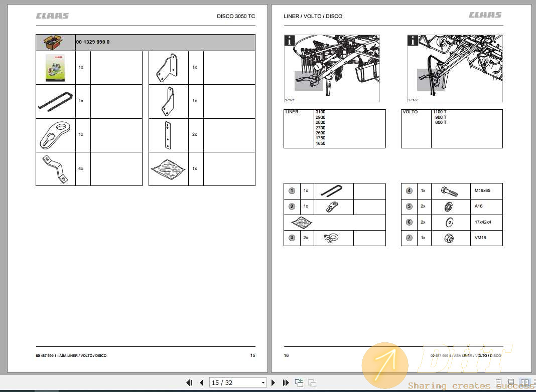Viewport: 536px width, 392px height.
Task: Go to the previous page
Action: tap(202, 383)
